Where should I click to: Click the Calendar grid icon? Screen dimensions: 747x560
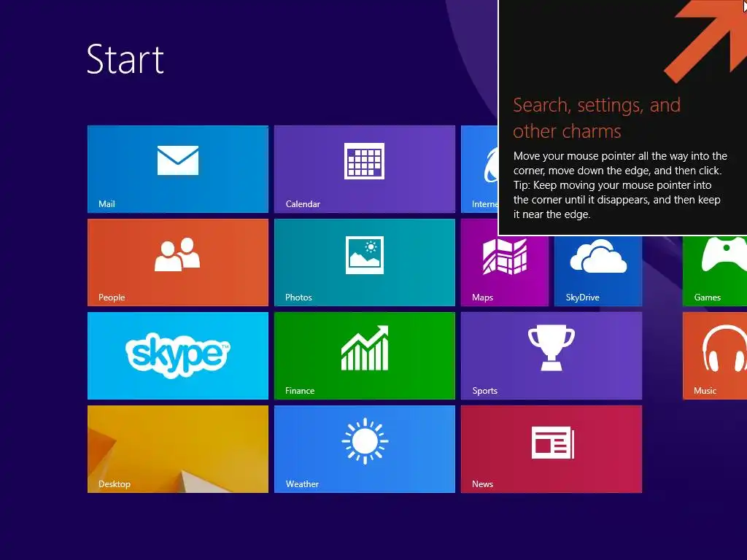pos(365,161)
